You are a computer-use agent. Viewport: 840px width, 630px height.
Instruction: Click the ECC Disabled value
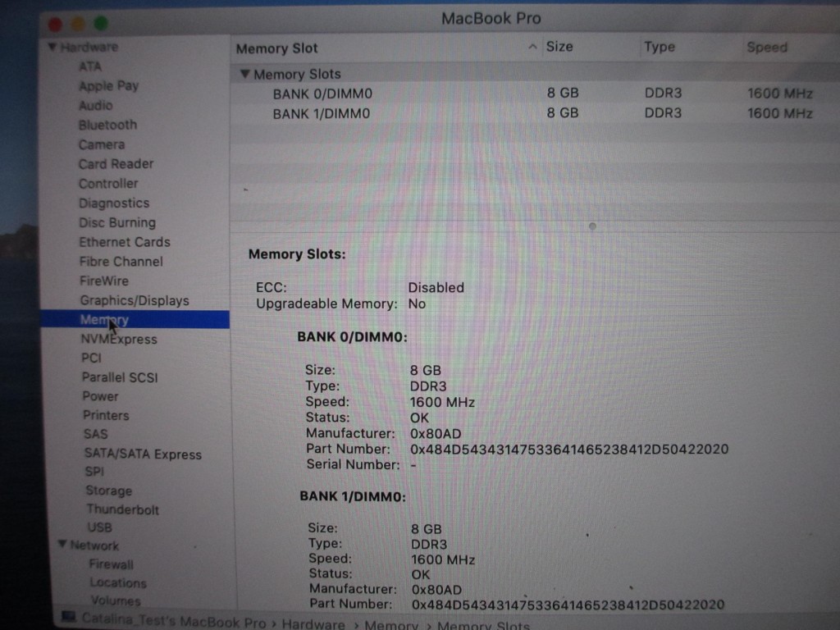[x=436, y=288]
